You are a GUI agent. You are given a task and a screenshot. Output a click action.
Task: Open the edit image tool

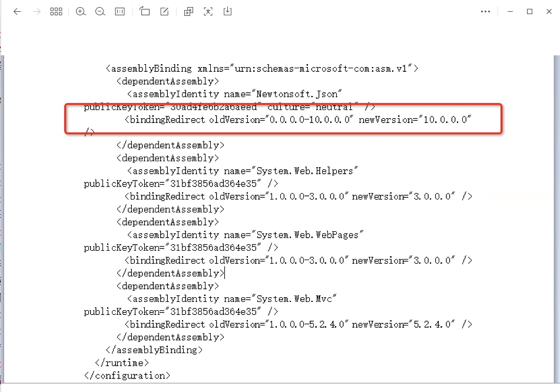[164, 12]
